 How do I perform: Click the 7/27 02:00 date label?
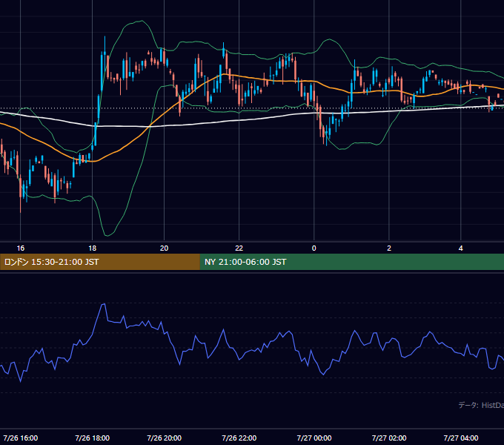tap(389, 438)
